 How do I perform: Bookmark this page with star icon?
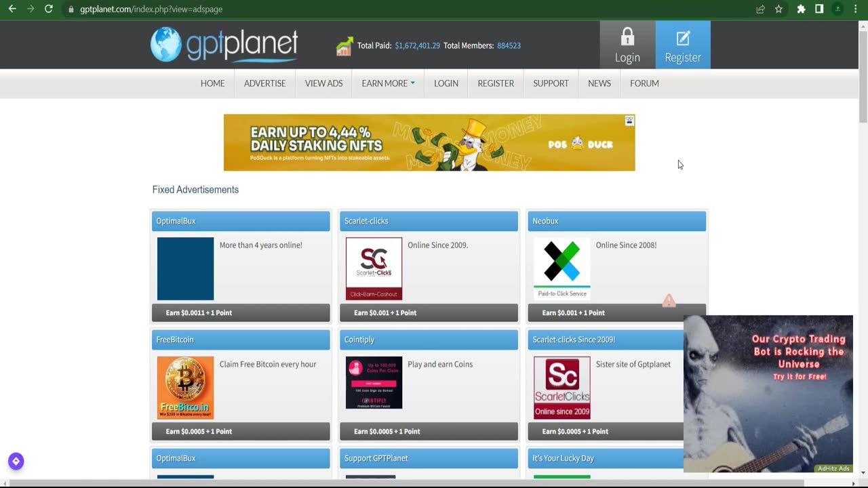[x=778, y=9]
